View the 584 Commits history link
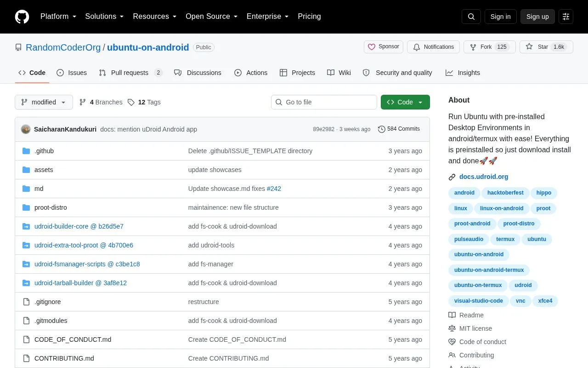 [399, 129]
